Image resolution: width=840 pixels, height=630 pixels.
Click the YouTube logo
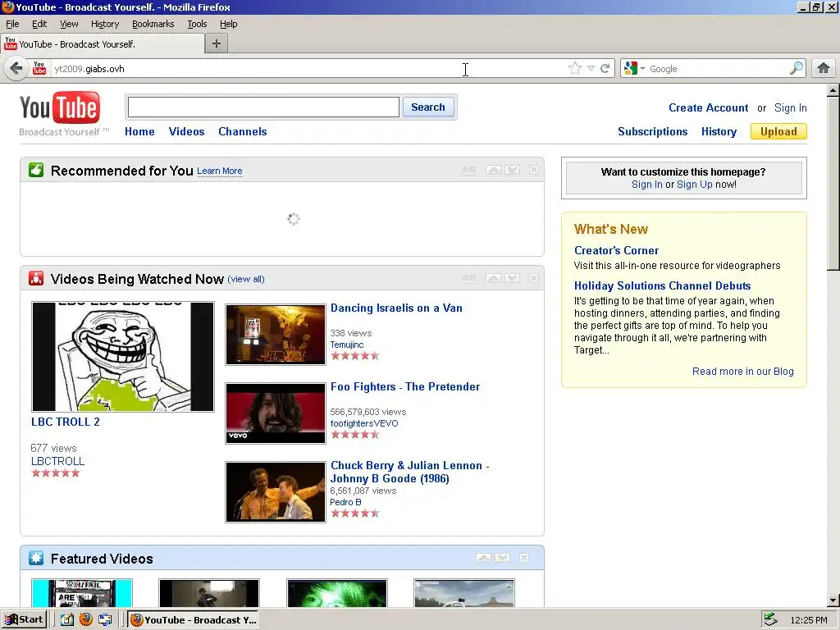tap(59, 107)
